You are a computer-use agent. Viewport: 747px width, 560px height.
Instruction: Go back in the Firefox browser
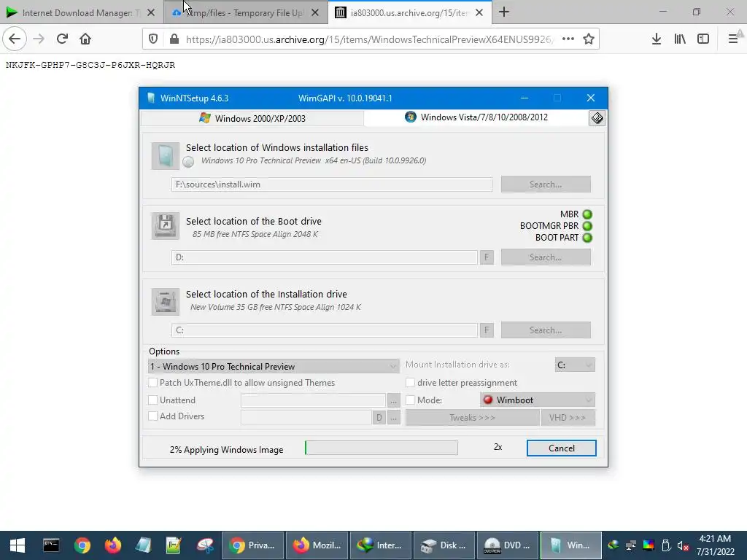pyautogui.click(x=15, y=39)
